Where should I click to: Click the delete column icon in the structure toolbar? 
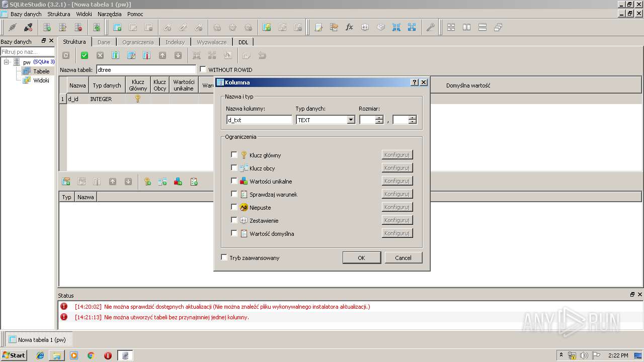pyautogui.click(x=146, y=55)
